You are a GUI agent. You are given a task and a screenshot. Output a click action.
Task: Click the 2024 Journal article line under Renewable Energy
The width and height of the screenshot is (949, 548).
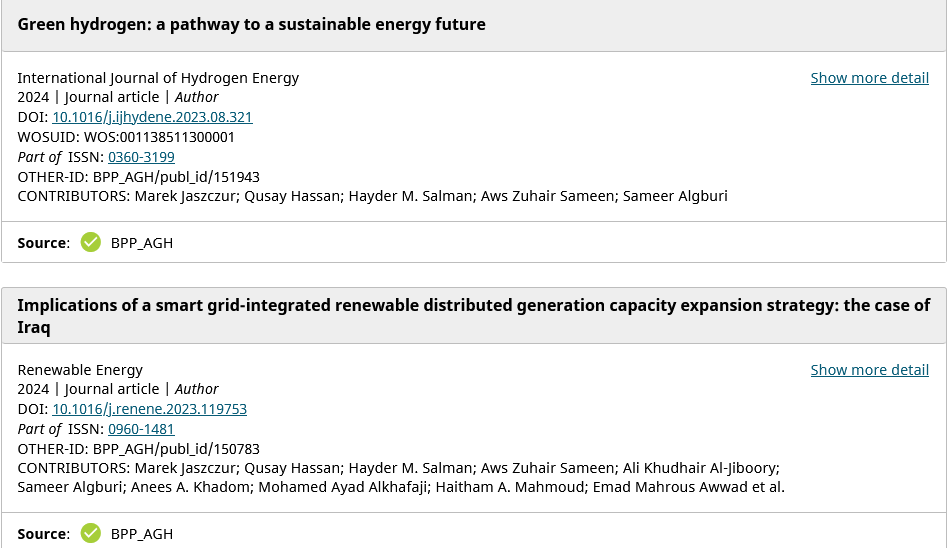click(117, 389)
